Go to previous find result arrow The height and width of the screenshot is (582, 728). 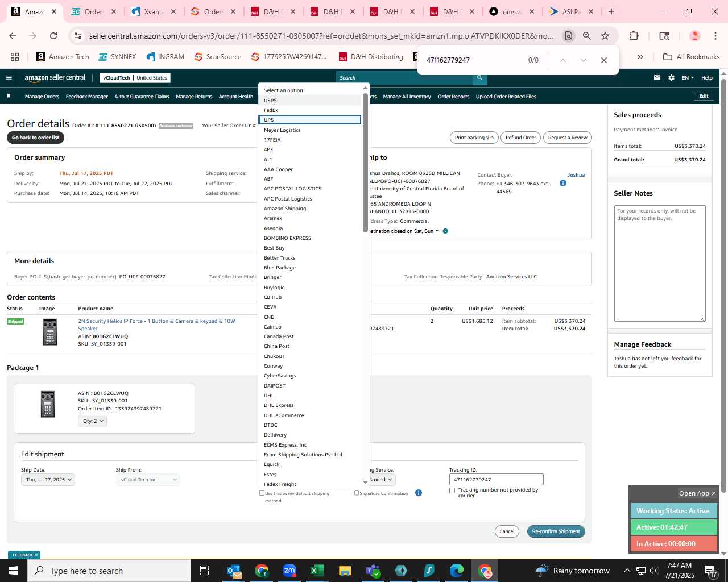(562, 60)
